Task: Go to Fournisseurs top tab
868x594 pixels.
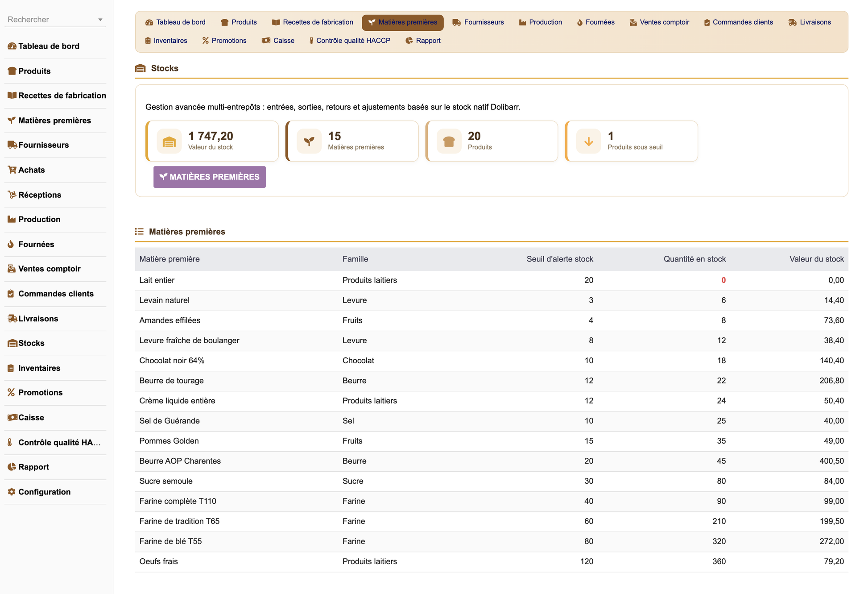Action: pyautogui.click(x=478, y=22)
